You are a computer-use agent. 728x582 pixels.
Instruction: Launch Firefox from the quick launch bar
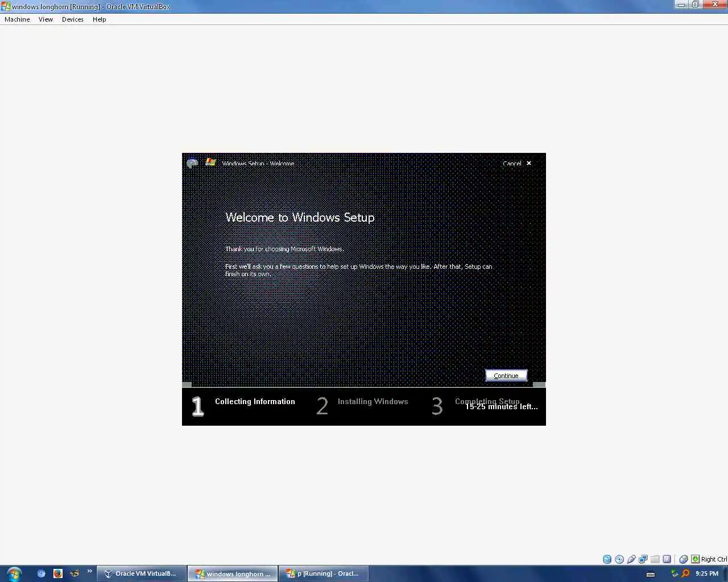57,573
